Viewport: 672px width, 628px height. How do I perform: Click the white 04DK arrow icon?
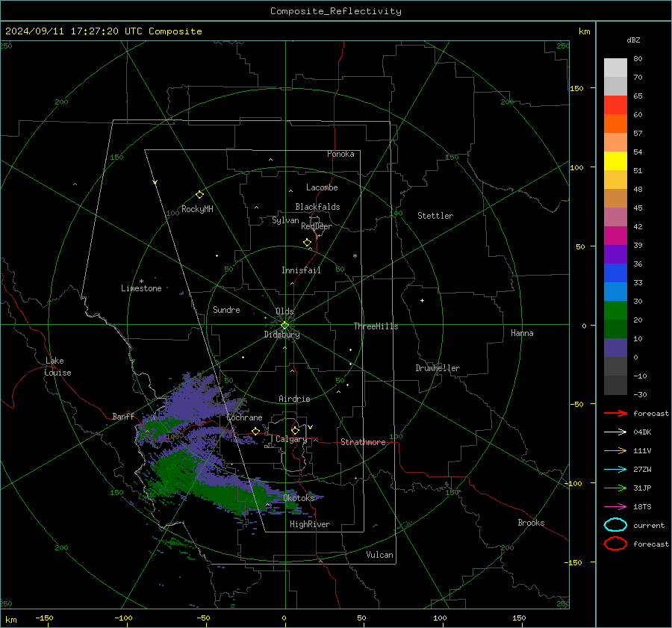(615, 432)
